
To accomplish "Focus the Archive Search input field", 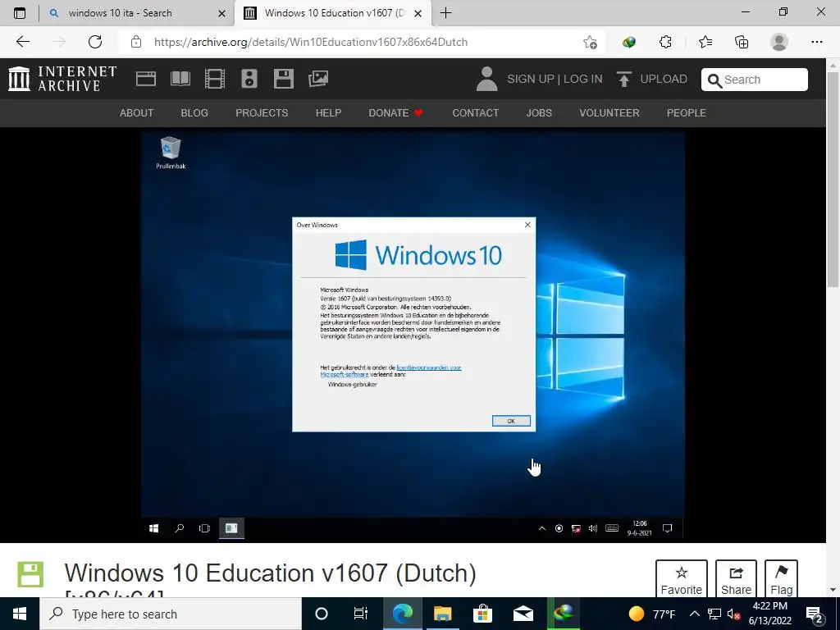I will [755, 80].
